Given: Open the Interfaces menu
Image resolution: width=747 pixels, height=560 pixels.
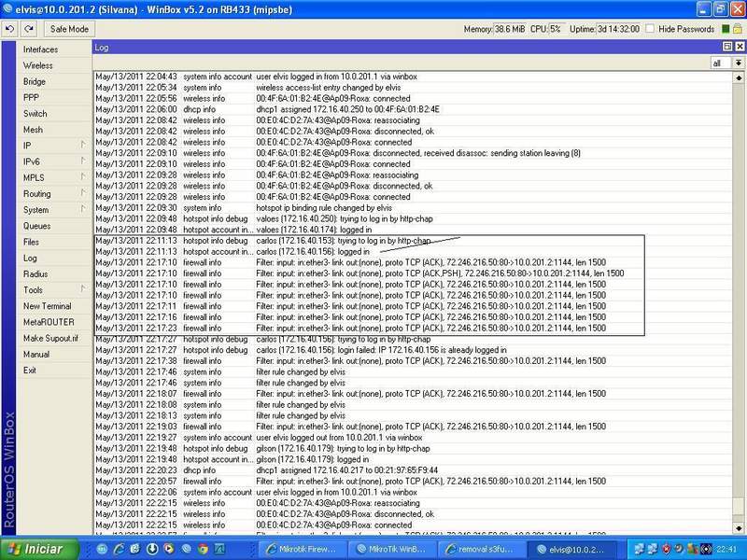Looking at the screenshot, I should pyautogui.click(x=53, y=49).
